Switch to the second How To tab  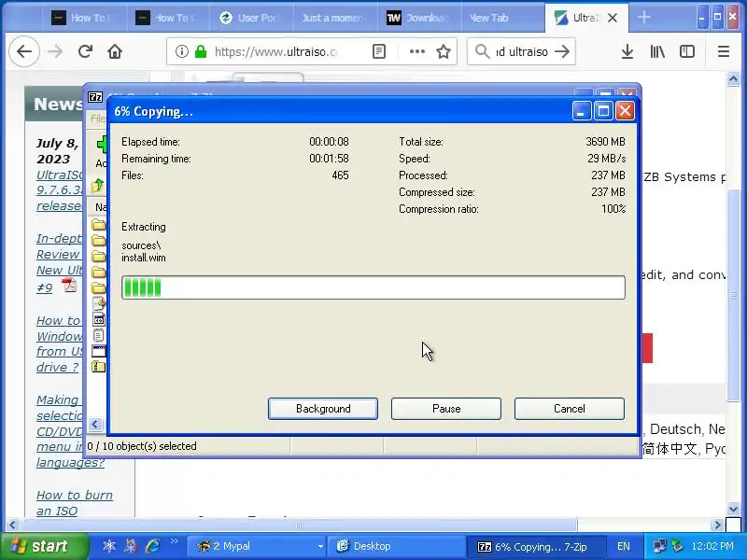pos(168,18)
